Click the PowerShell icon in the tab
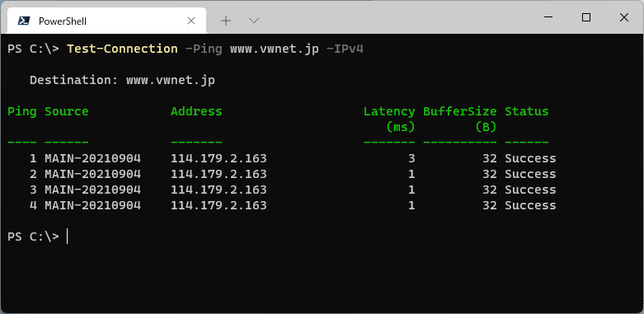 23,21
